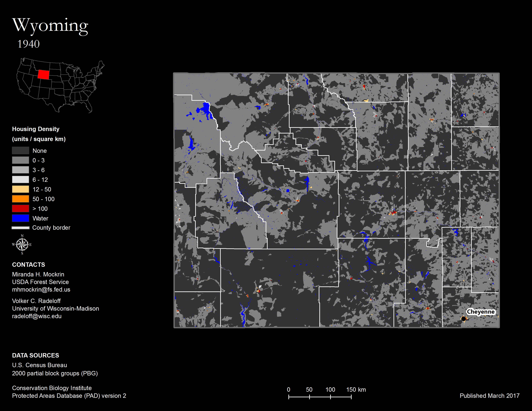Click the '> 100' red legend swatch

click(20, 209)
